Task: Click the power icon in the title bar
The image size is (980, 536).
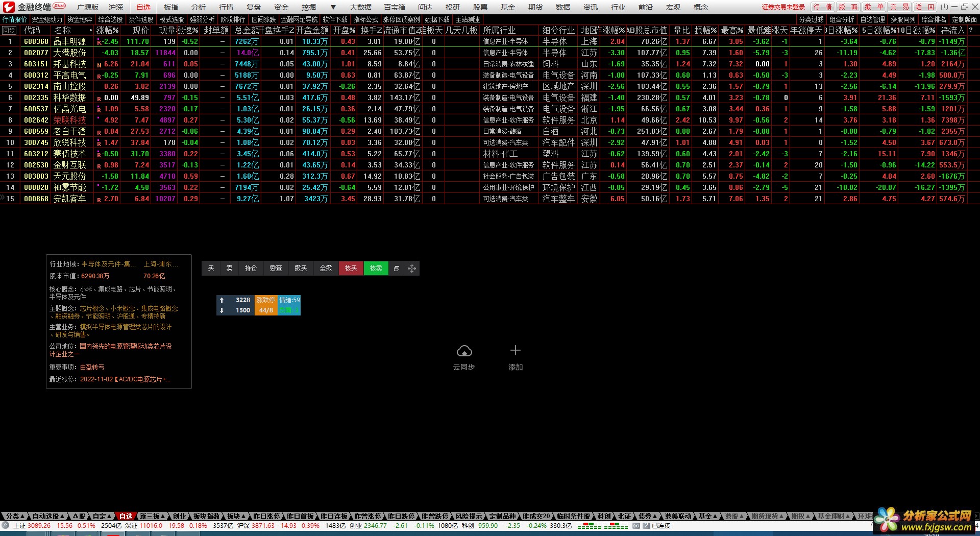Action: (944, 7)
